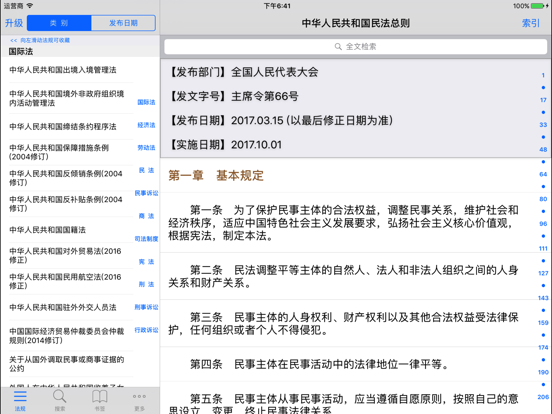Open the 书签 bookmarks tab
The image size is (552, 414).
[100, 401]
